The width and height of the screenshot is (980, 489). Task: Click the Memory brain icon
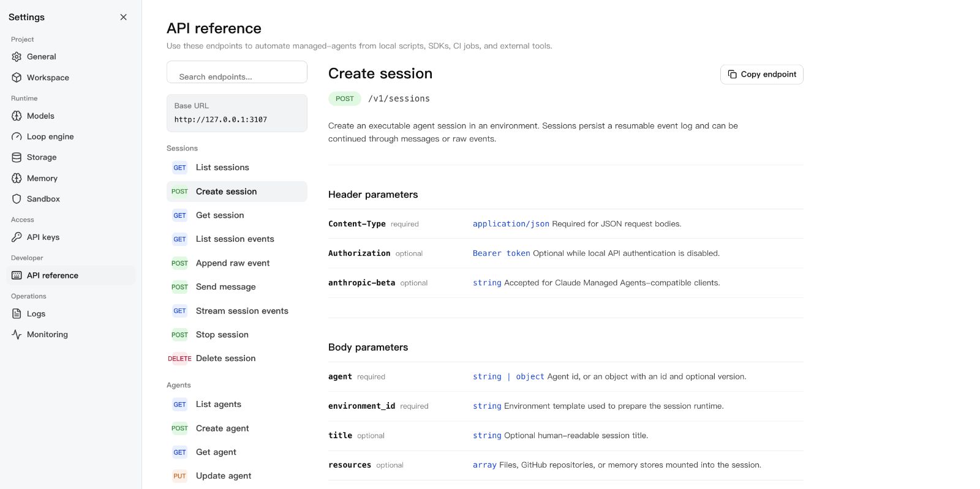17,178
